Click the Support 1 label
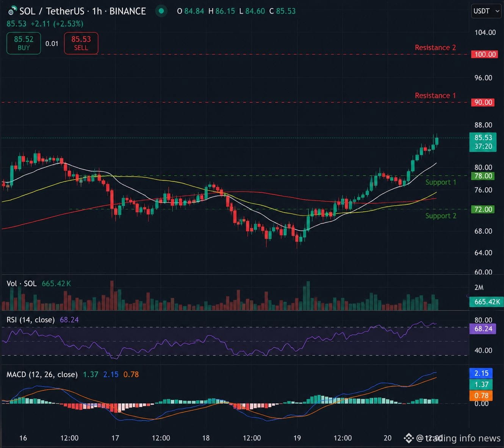Viewport: 504px width, 448px height. coord(441,182)
